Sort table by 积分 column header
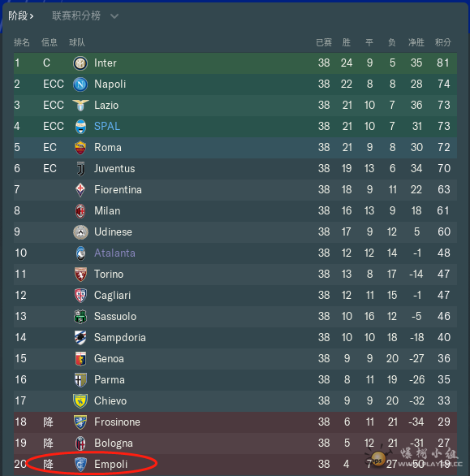 pyautogui.click(x=443, y=42)
